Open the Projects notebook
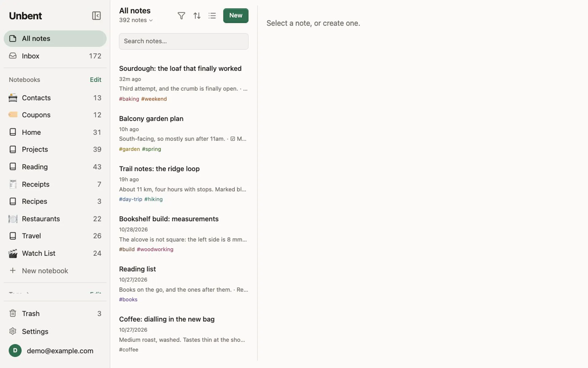Image resolution: width=588 pixels, height=368 pixels. tap(55, 149)
